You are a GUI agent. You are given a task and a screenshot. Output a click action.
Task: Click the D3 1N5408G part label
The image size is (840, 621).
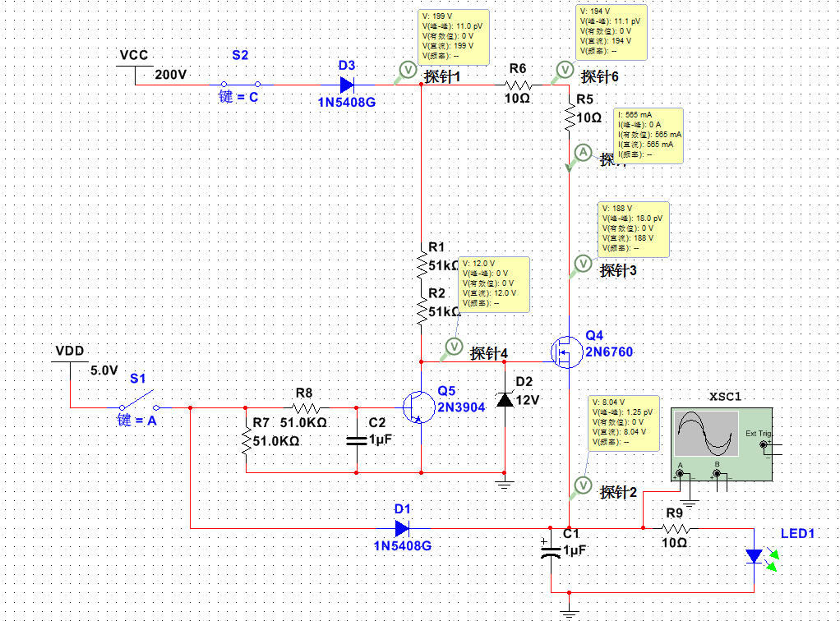point(347,102)
